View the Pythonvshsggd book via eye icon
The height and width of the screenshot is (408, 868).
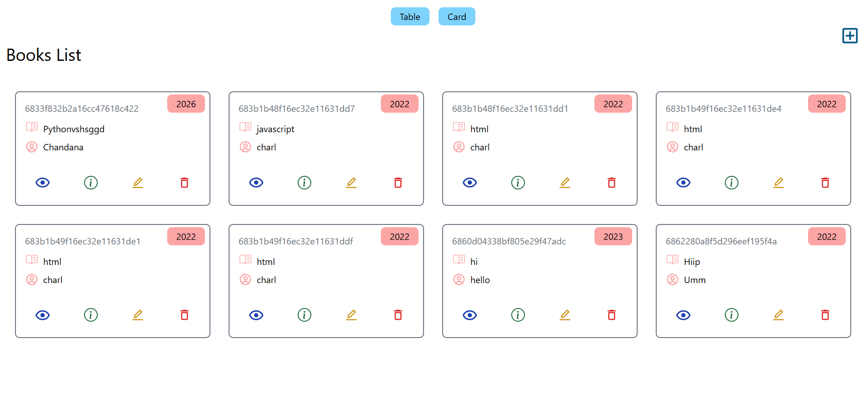pyautogui.click(x=43, y=183)
